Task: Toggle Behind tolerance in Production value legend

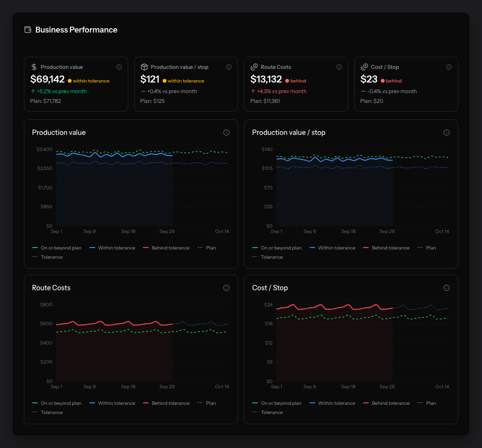Action: click(x=166, y=248)
